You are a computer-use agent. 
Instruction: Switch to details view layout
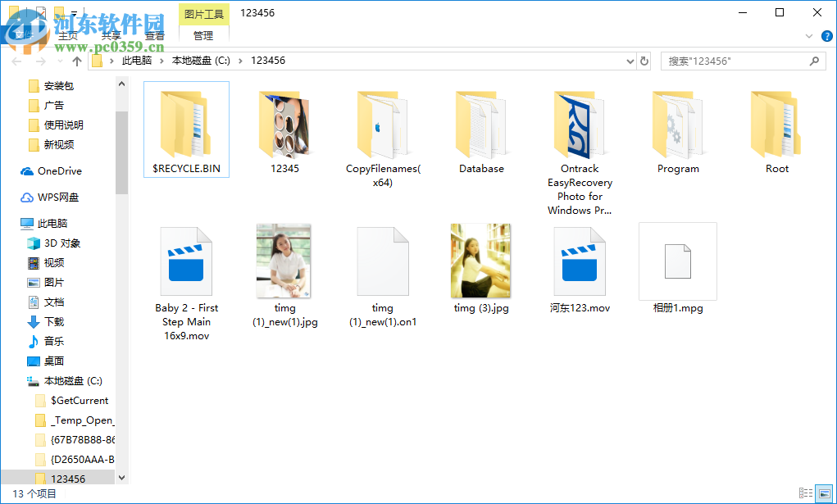point(806,493)
